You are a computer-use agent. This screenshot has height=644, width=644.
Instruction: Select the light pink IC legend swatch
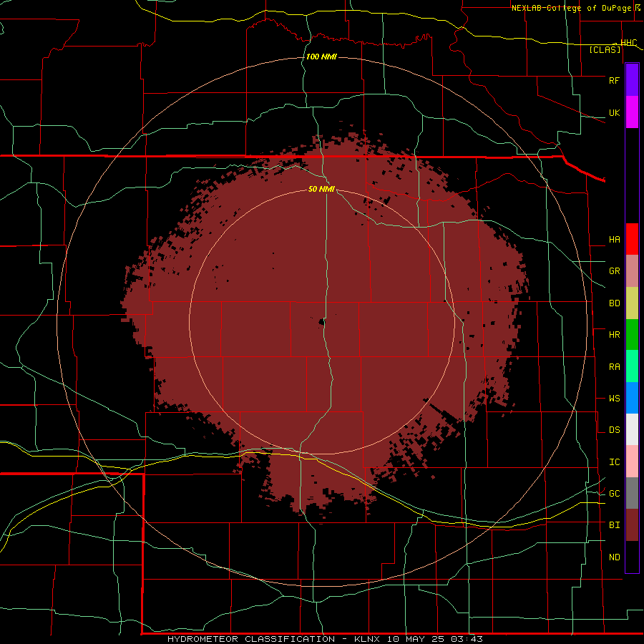(632, 462)
